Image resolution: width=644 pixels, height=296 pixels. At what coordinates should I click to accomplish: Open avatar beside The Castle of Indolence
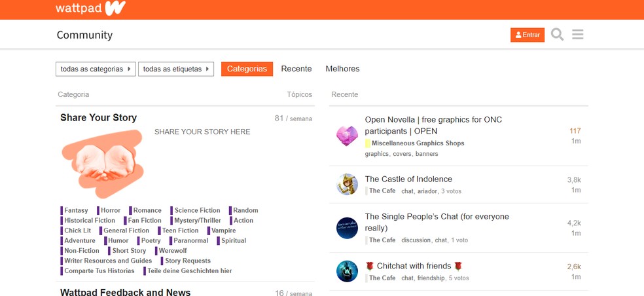tap(347, 184)
